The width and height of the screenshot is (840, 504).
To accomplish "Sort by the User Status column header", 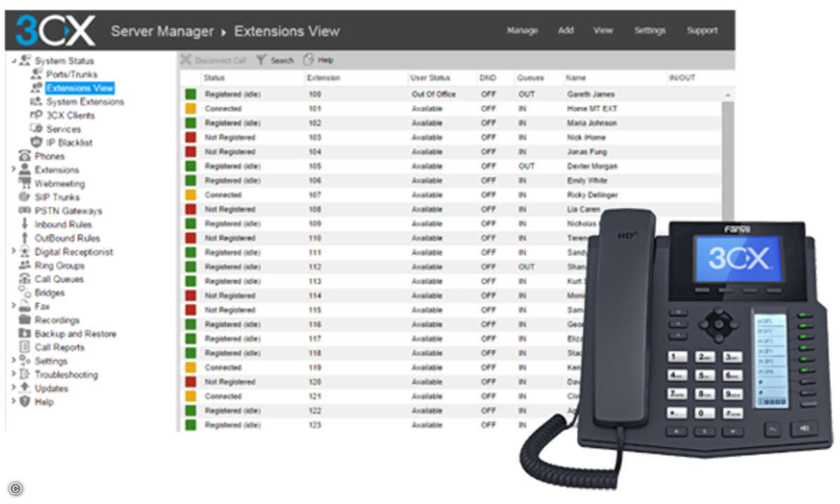I will point(430,78).
